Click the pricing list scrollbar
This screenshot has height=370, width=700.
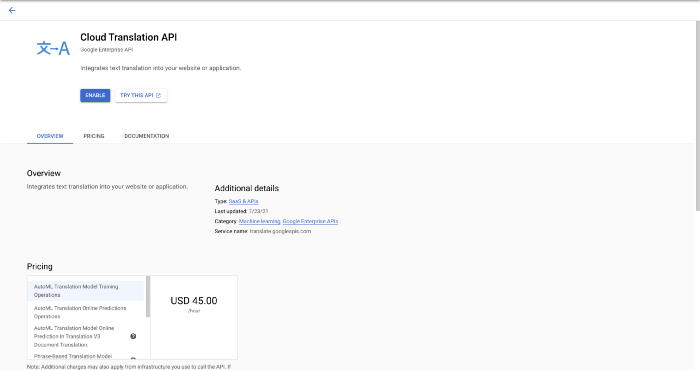pyautogui.click(x=148, y=296)
